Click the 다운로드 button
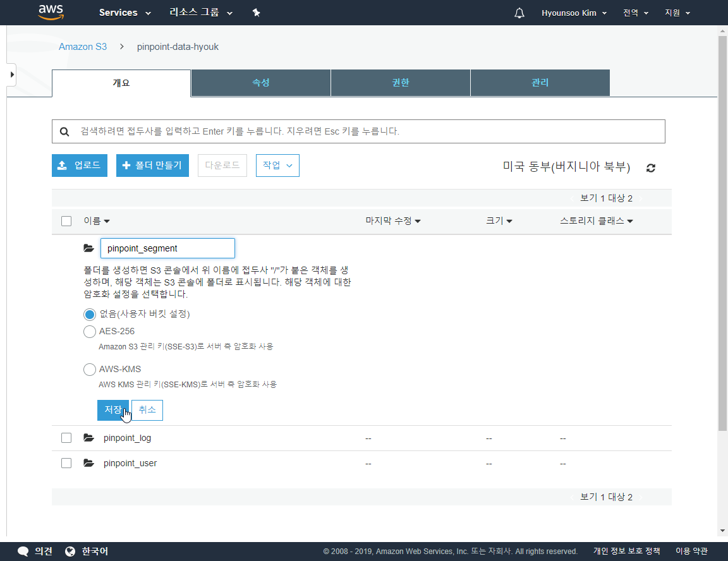 (222, 166)
